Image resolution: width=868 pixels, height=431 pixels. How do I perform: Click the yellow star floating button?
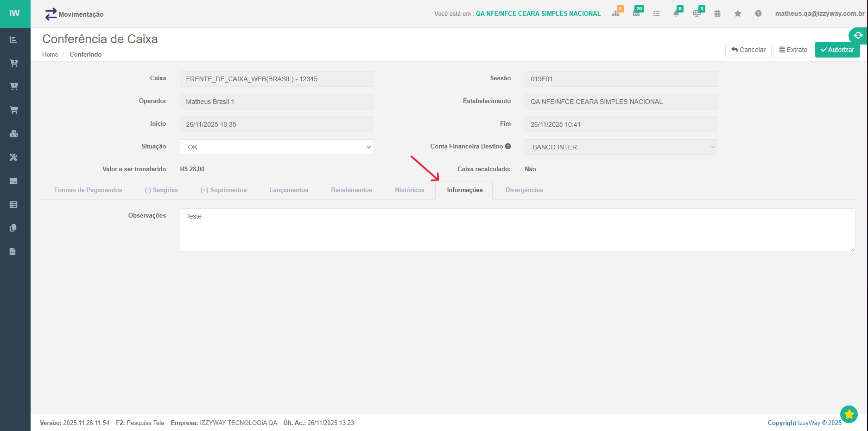click(x=849, y=414)
